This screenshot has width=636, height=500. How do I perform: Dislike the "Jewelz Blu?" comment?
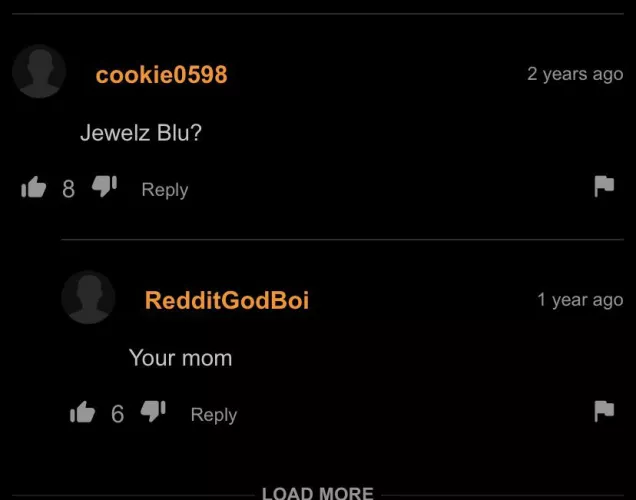(104, 187)
